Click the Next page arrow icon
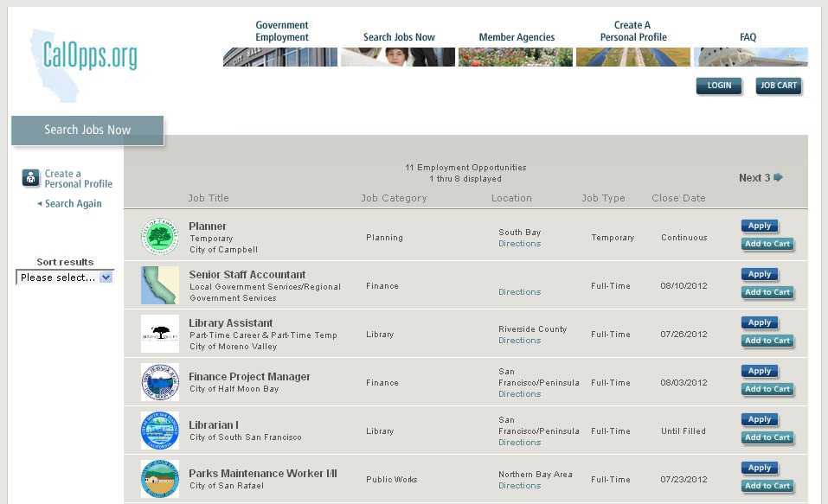Image resolution: width=828 pixels, height=504 pixels. point(778,177)
